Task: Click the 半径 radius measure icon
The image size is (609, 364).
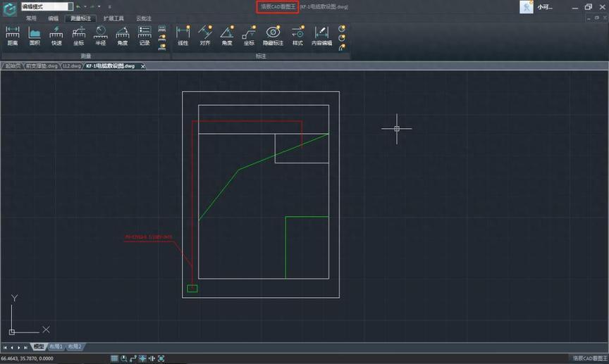Action: point(100,35)
